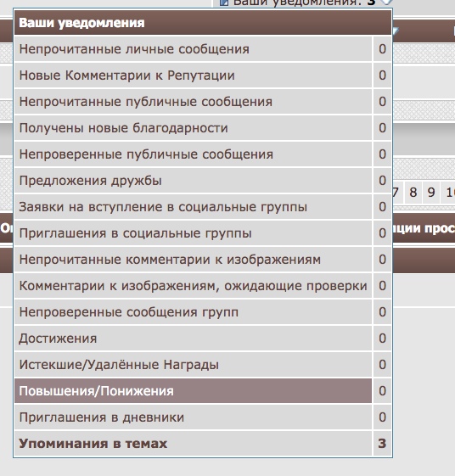Select Достижения entry

pos(194,339)
